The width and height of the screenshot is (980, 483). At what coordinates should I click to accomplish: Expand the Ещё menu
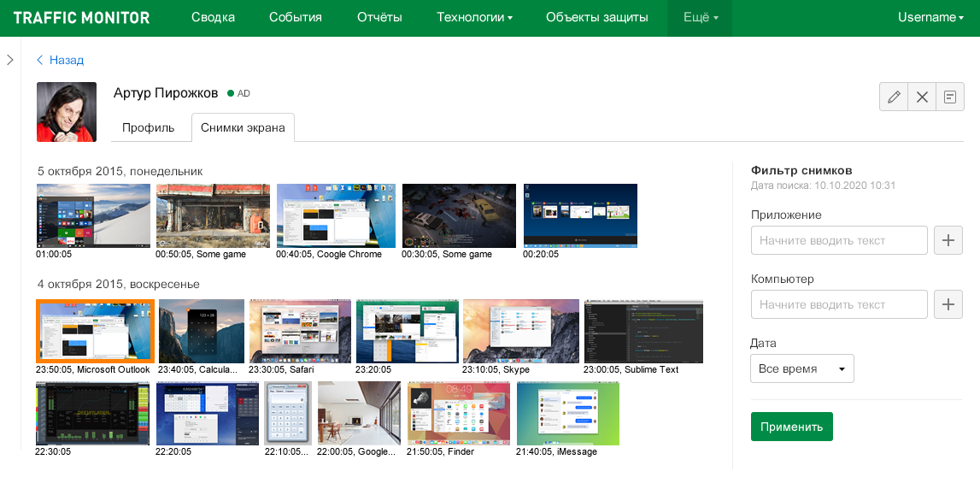[x=701, y=18]
